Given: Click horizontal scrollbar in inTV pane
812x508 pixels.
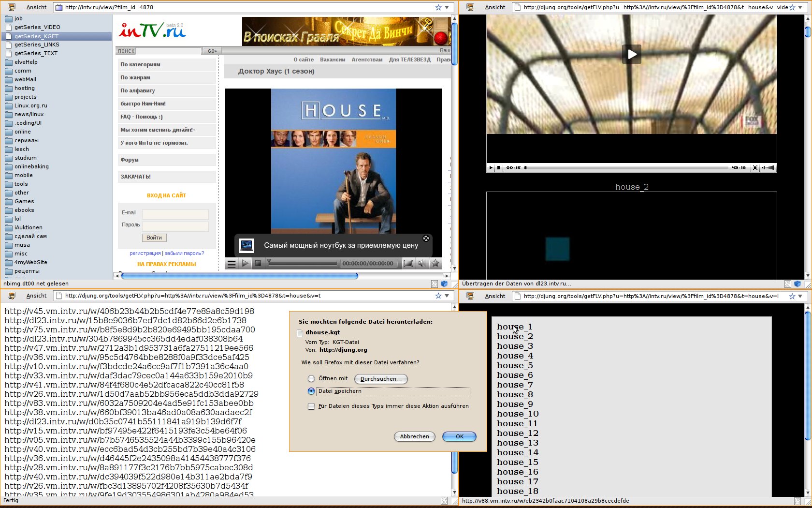Looking at the screenshot, I should tap(240, 276).
